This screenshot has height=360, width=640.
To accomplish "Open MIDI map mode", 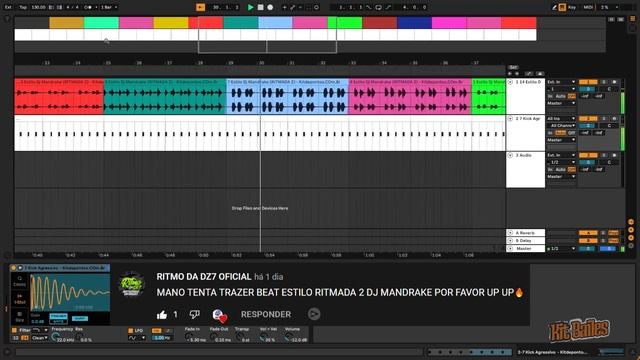I will coord(588,7).
